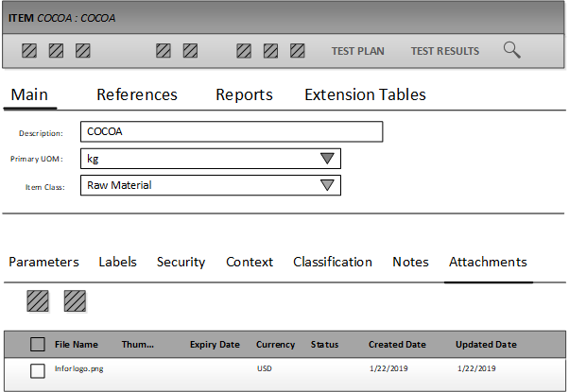Open the Item Class dropdown

(x=327, y=185)
